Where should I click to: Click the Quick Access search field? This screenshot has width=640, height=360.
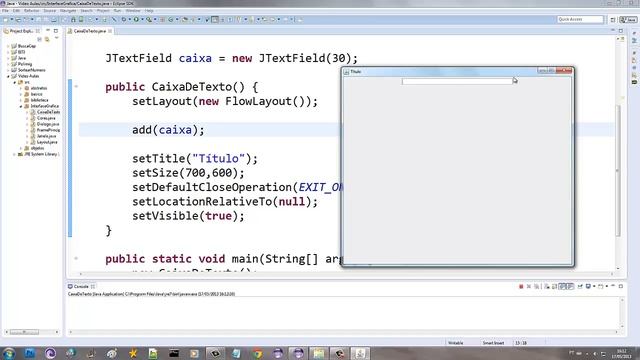[580, 19]
